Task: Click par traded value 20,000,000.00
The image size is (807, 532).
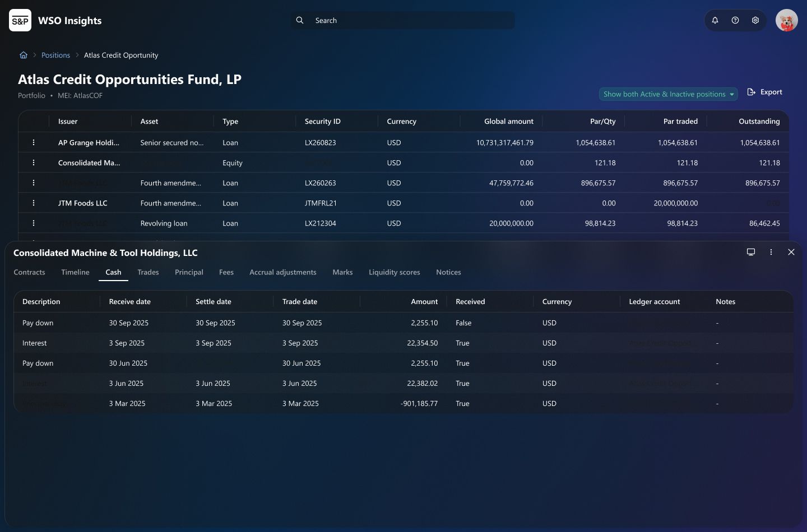Action: [x=676, y=203]
